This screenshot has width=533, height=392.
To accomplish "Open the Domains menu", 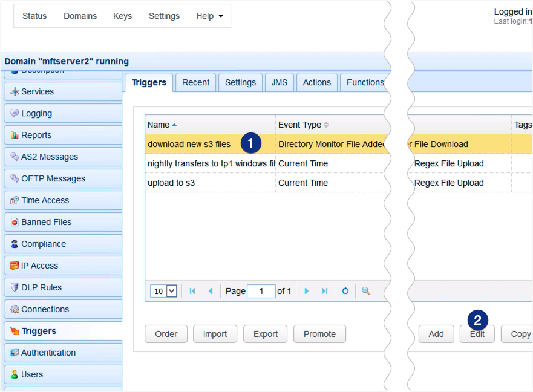I will [x=80, y=16].
